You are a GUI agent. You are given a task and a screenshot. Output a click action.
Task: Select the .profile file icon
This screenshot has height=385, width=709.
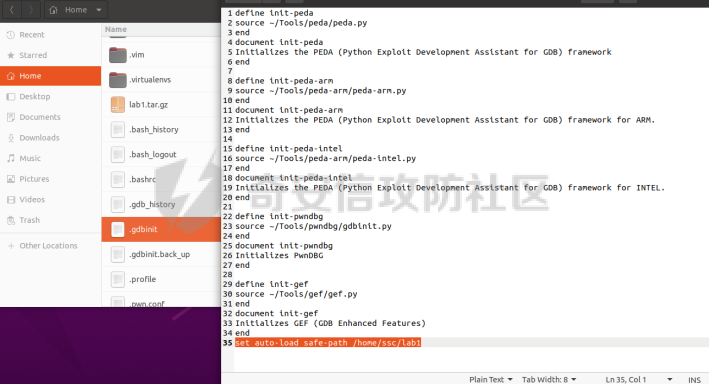(x=118, y=279)
